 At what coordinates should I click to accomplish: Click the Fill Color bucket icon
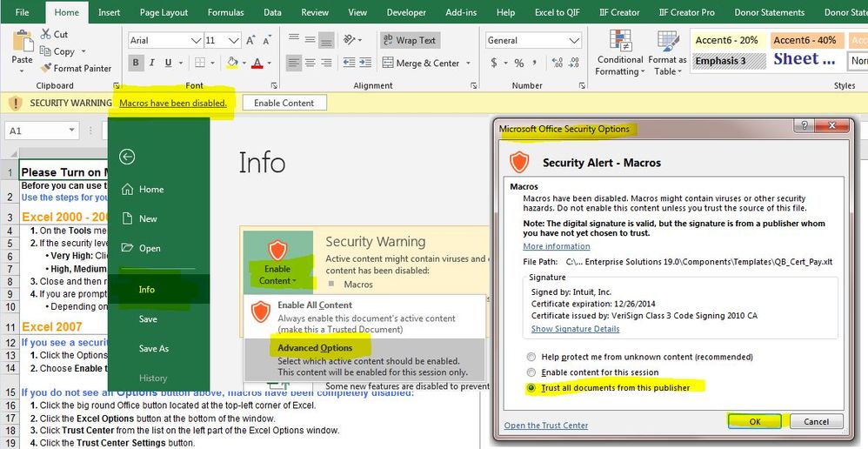232,63
